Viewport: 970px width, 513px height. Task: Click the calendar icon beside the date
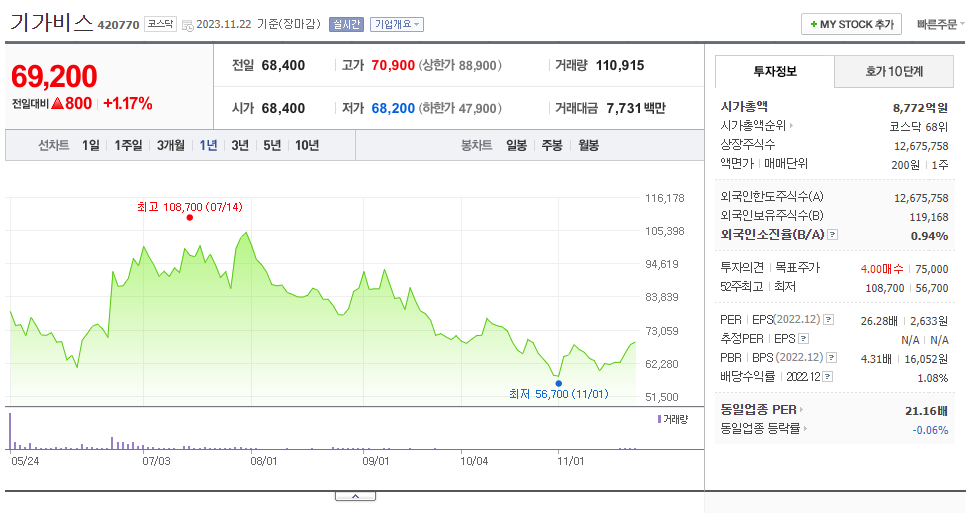pos(187,25)
